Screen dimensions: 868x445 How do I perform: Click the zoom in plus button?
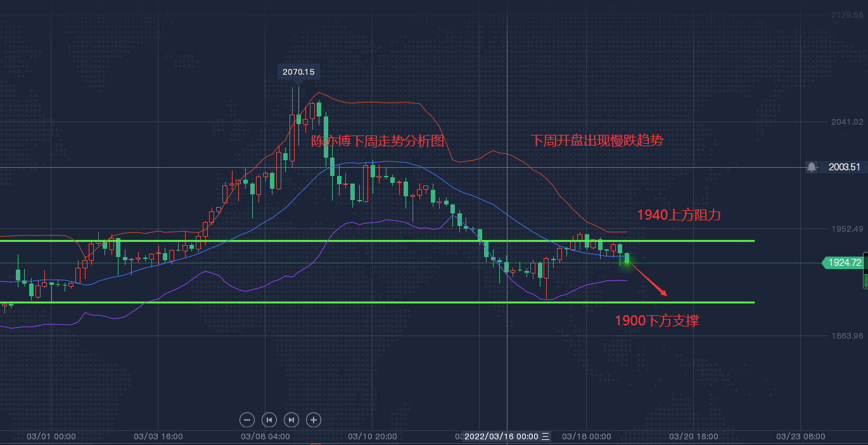point(313,419)
